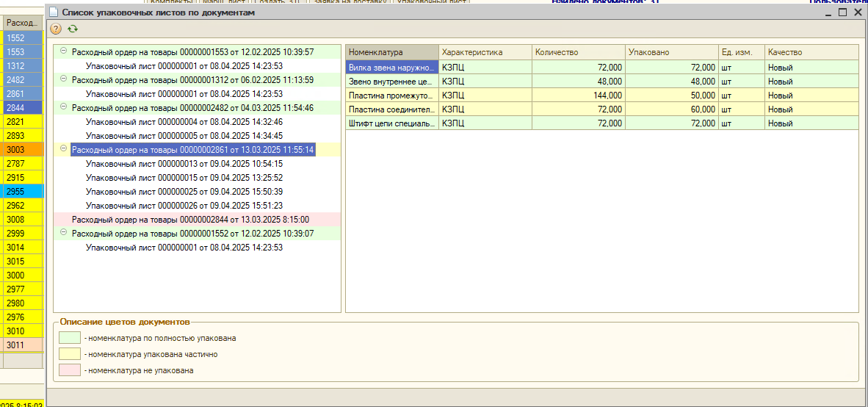
Task: Sort by Количество column header
Action: [x=579, y=53]
